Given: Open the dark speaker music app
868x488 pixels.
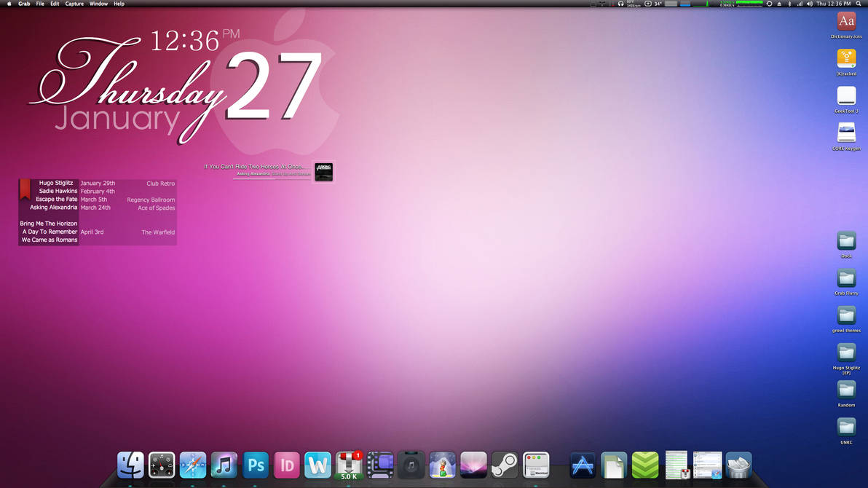Looking at the screenshot, I should click(411, 465).
